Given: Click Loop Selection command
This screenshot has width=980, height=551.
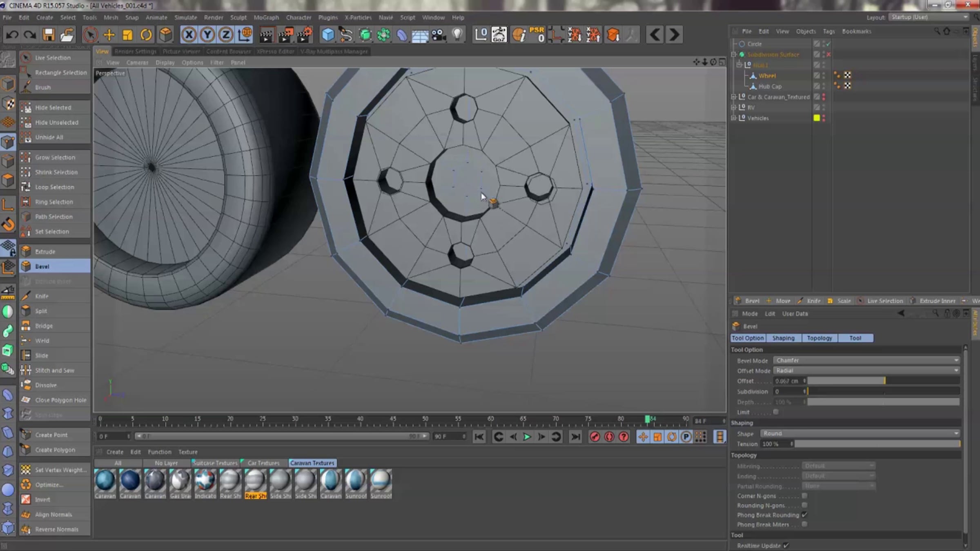Looking at the screenshot, I should (x=54, y=187).
